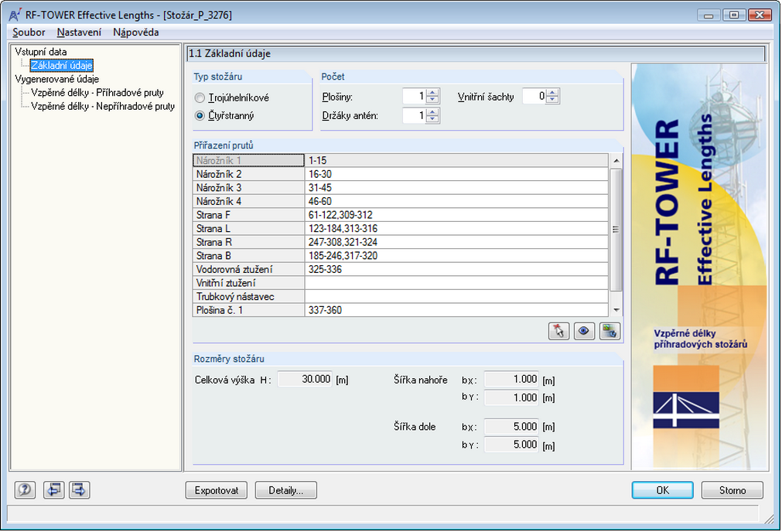
Task: Decrease the Plošiny count
Action: [433, 101]
